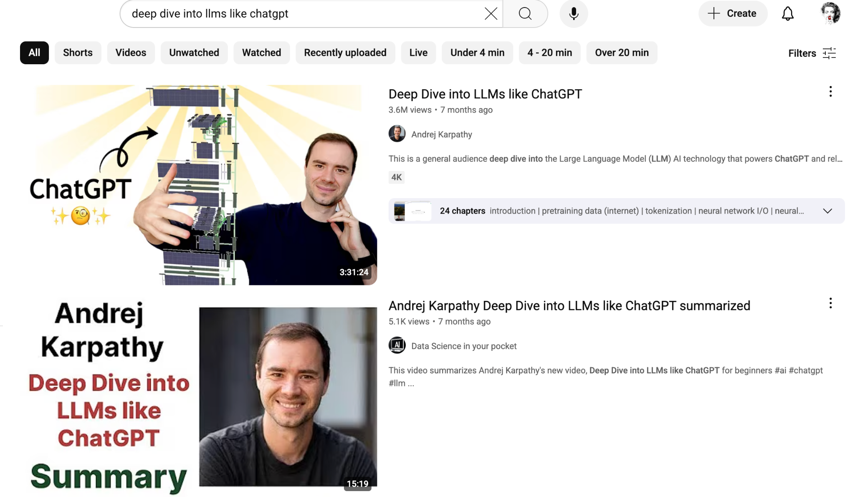Expand the 24 chapters chevron

point(827,211)
